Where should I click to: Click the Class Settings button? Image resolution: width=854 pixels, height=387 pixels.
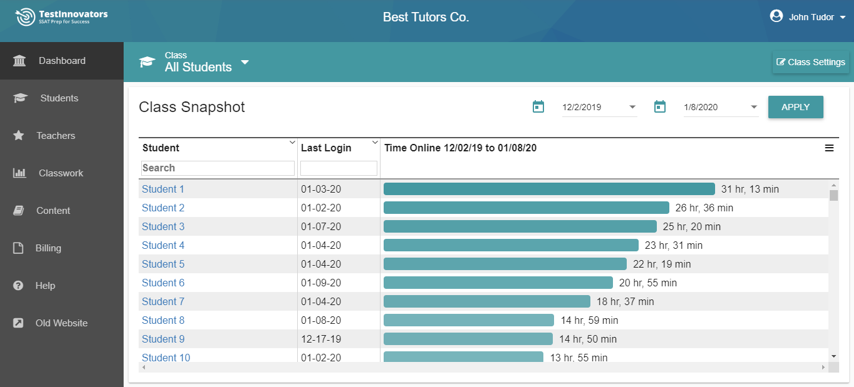coord(810,62)
